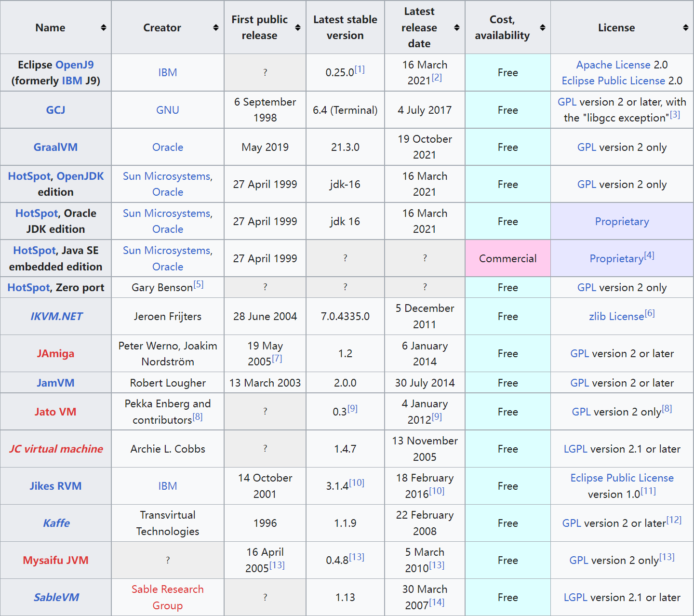The height and width of the screenshot is (616, 694).
Task: Open GPL link in Kaffe license cell
Action: click(572, 523)
